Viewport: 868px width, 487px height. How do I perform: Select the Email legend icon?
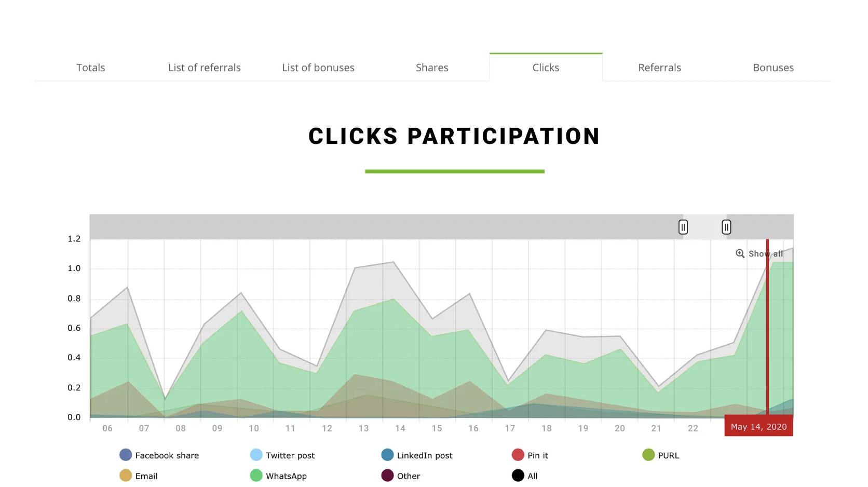[x=125, y=475]
